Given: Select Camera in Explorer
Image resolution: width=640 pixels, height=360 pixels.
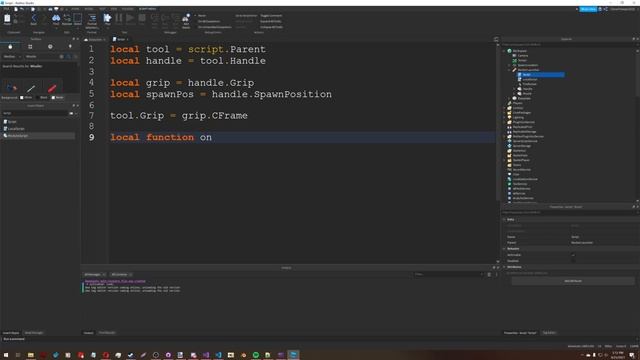Looking at the screenshot, I should (x=523, y=56).
